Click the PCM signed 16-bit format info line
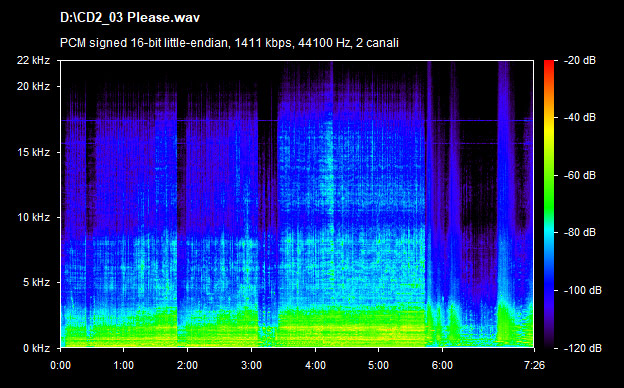 pos(229,43)
